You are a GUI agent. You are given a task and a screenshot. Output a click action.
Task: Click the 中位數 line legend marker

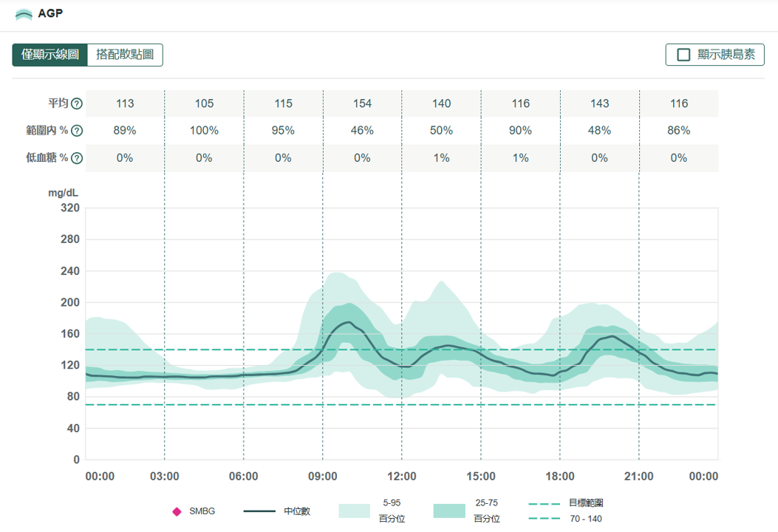259,511
